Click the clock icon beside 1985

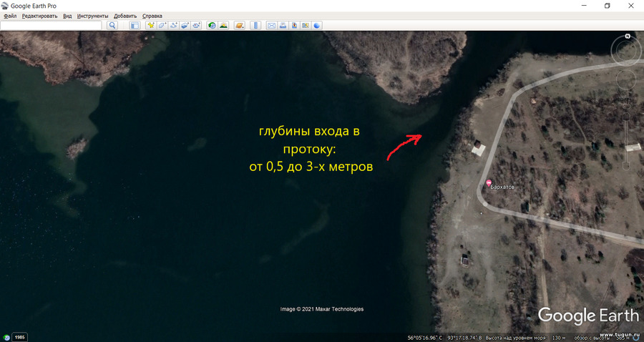click(6, 338)
